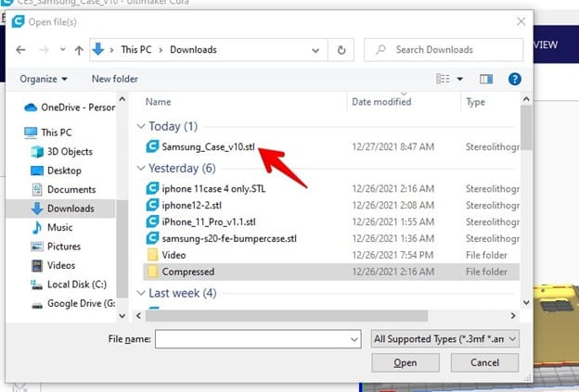Click date 12/27/2021 8:47 AM cell
Screen dimensions: 579x392
pos(392,146)
